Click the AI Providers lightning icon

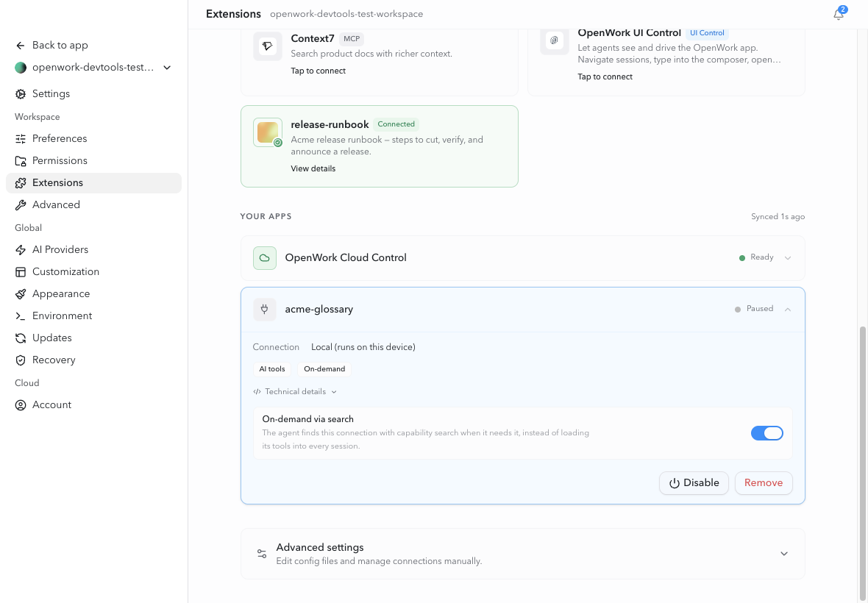21,250
